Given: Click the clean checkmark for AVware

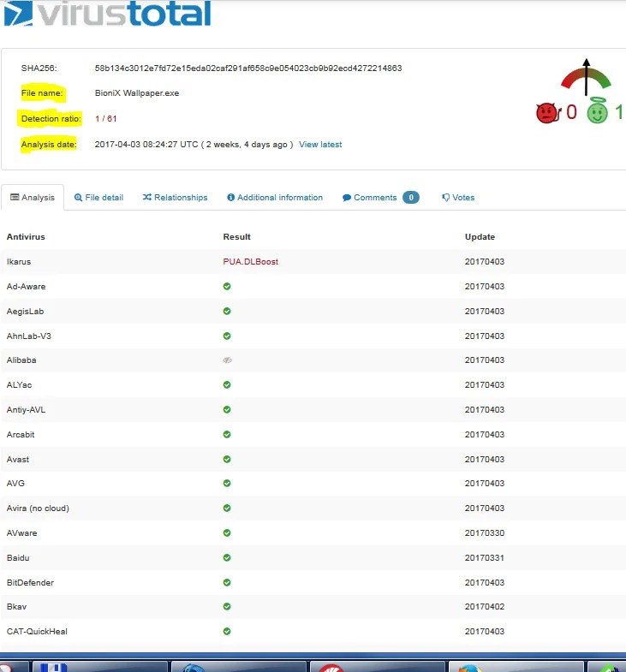Looking at the screenshot, I should (227, 533).
